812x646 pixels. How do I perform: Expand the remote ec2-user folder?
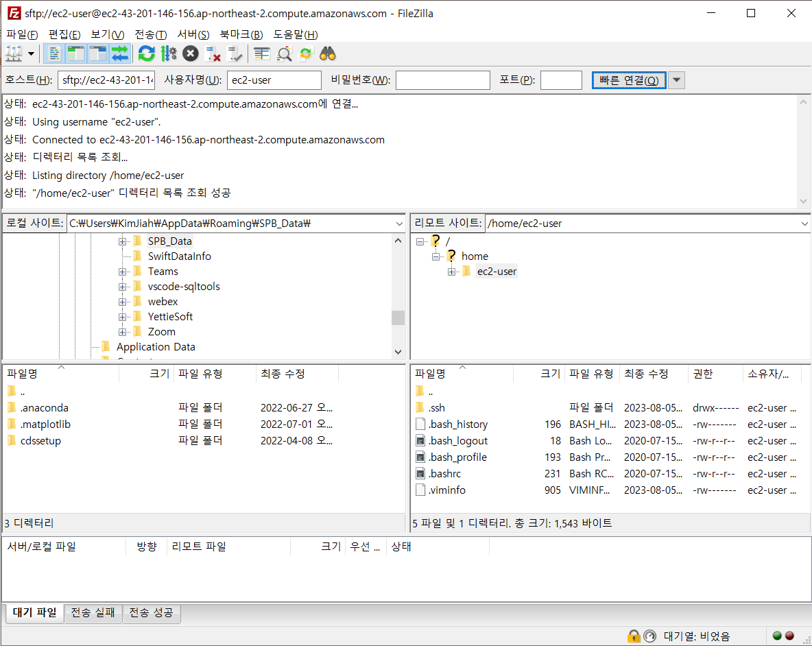(x=451, y=272)
